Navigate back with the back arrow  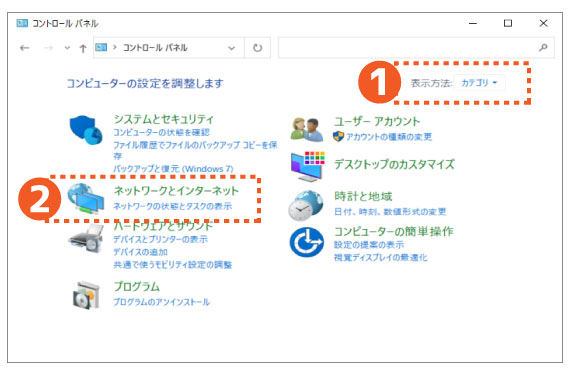[x=24, y=48]
